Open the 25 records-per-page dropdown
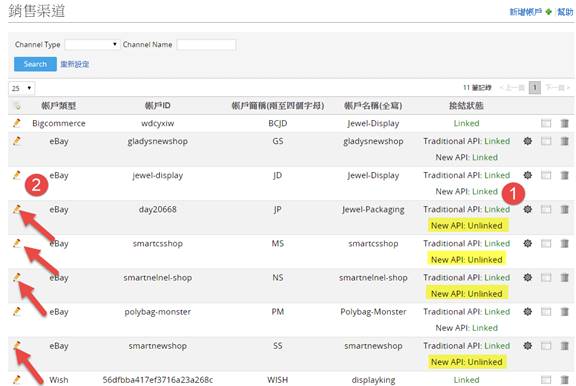 tap(22, 88)
